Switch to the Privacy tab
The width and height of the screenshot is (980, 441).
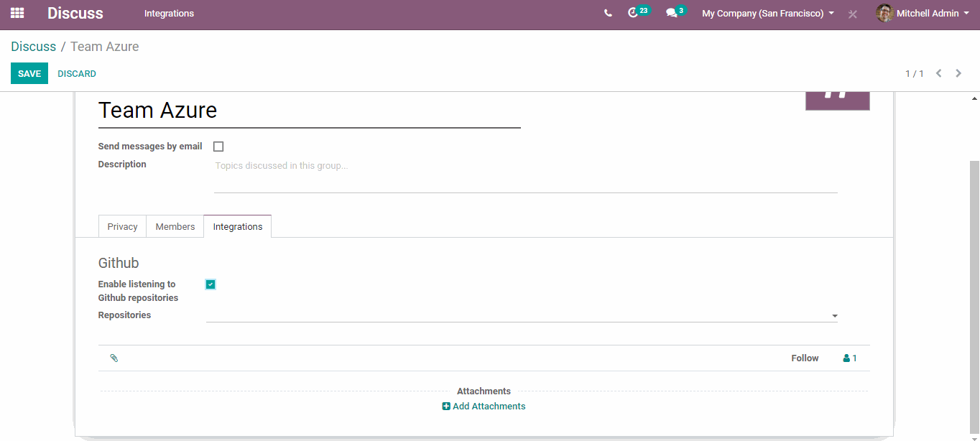(122, 226)
